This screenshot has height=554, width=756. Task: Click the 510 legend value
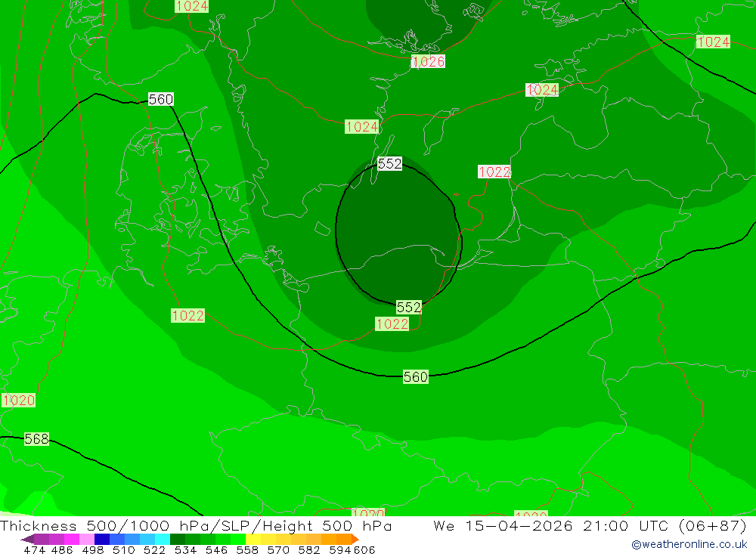(x=123, y=549)
